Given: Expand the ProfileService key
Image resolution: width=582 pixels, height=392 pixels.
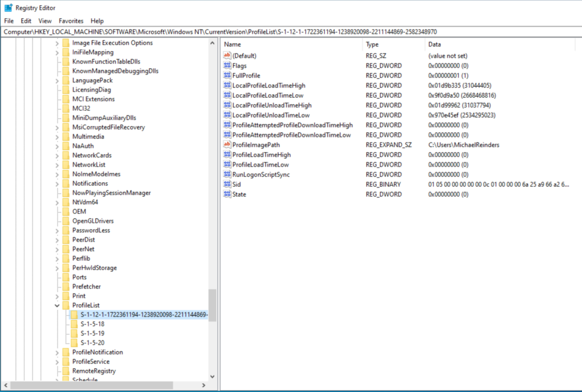Looking at the screenshot, I should click(x=57, y=362).
